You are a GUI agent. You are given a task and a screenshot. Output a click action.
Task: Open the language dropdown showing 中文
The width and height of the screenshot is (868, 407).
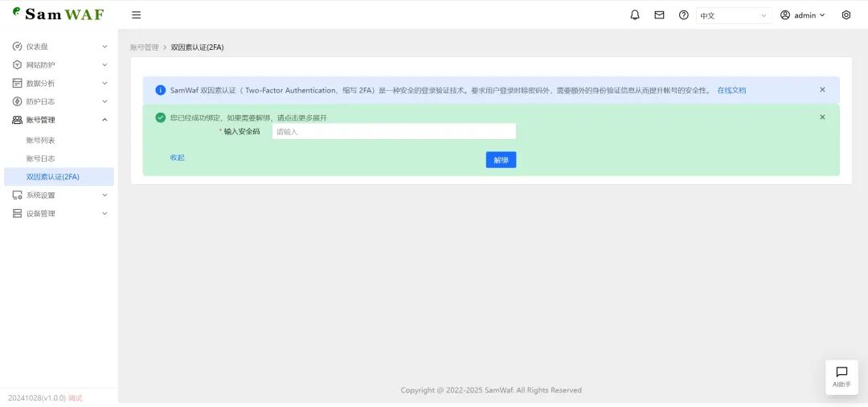coord(734,15)
